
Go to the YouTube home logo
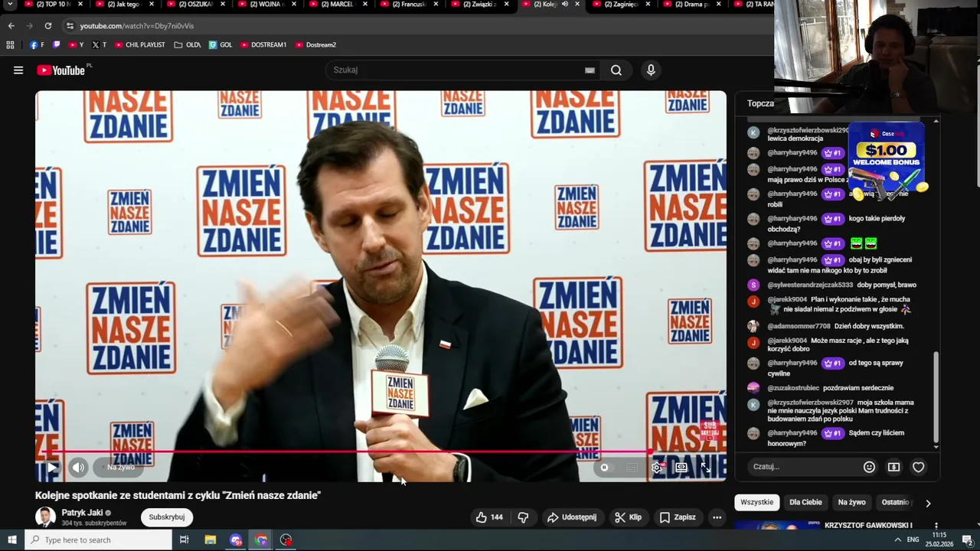click(61, 70)
